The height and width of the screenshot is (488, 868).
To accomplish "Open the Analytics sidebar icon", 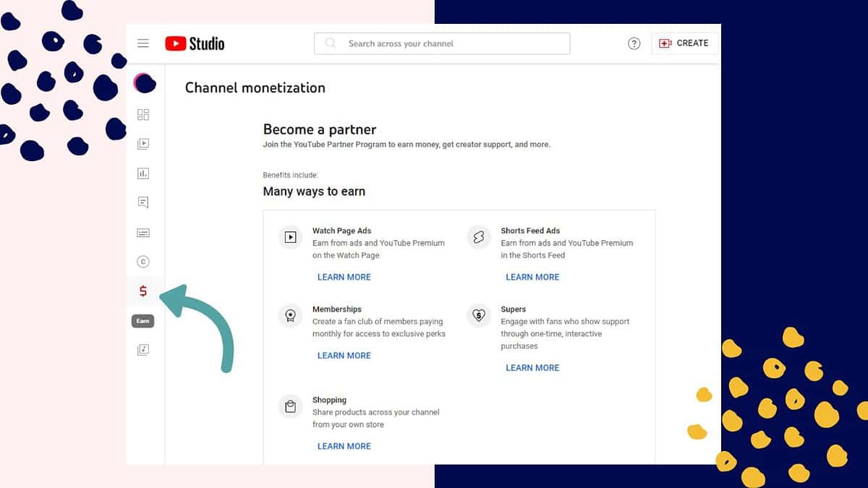I will pos(143,174).
